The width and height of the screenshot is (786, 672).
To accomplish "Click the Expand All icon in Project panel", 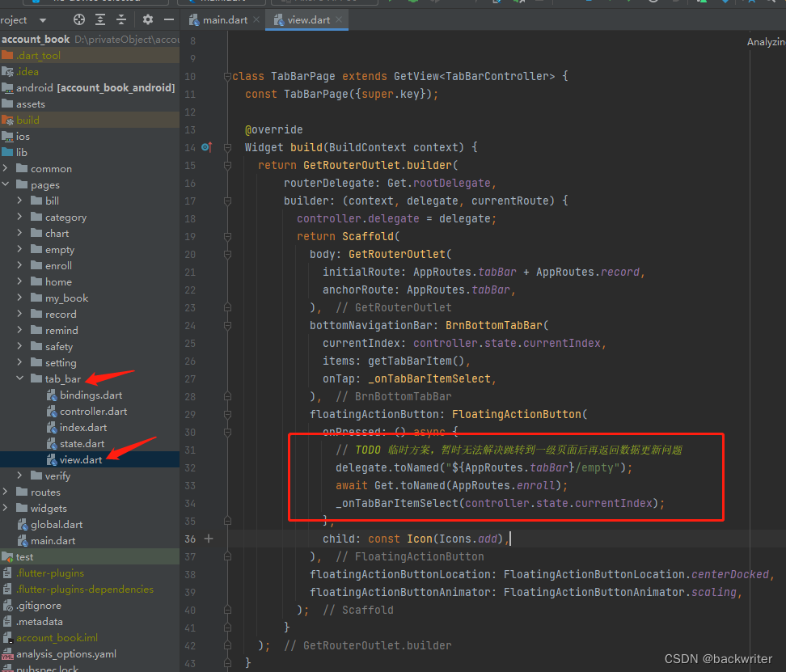I will point(100,19).
